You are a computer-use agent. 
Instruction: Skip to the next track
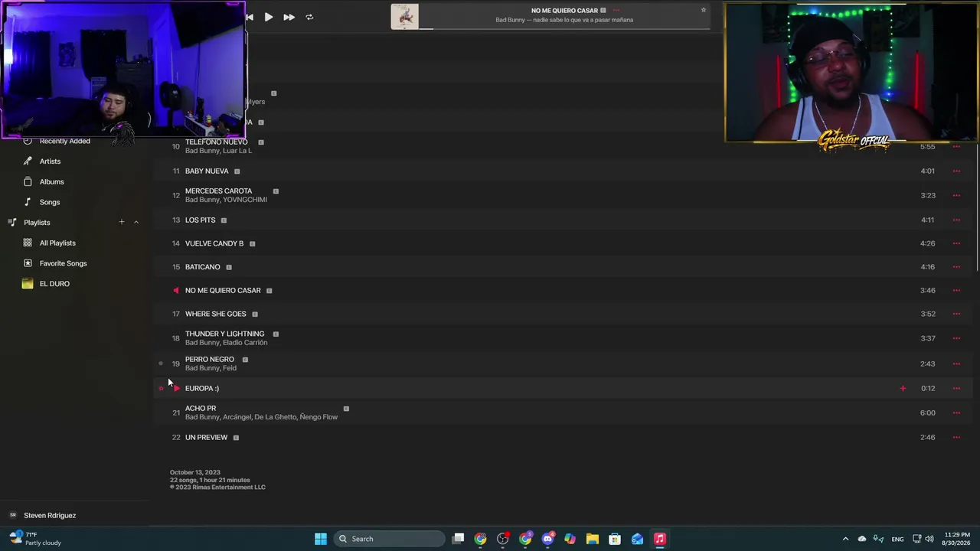289,17
